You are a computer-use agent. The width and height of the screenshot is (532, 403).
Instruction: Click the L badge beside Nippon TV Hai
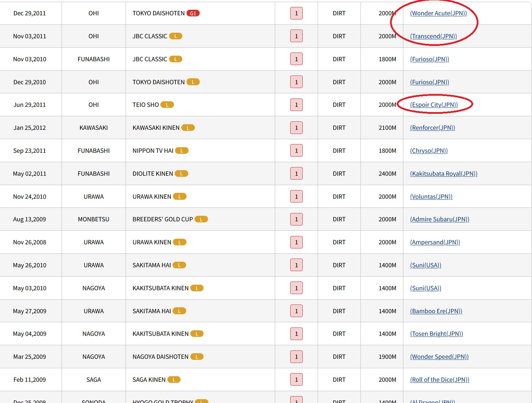click(x=182, y=151)
